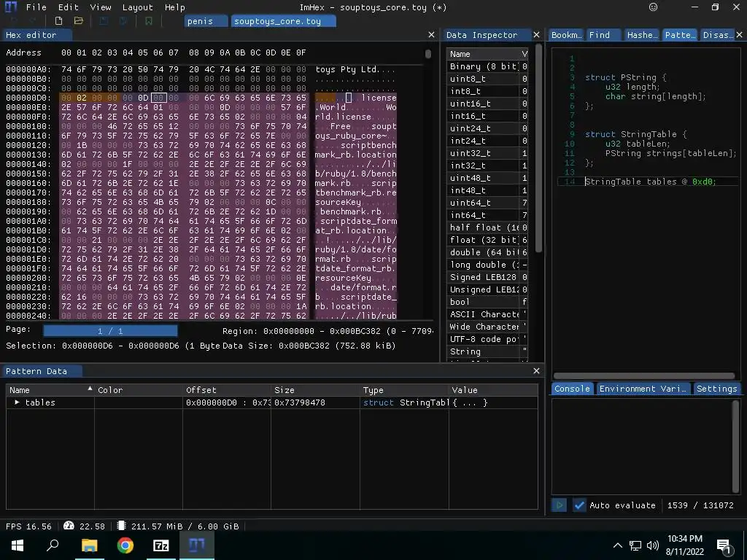747x560 pixels.
Task: Create a new file with the toolbar icon
Action: (58, 21)
